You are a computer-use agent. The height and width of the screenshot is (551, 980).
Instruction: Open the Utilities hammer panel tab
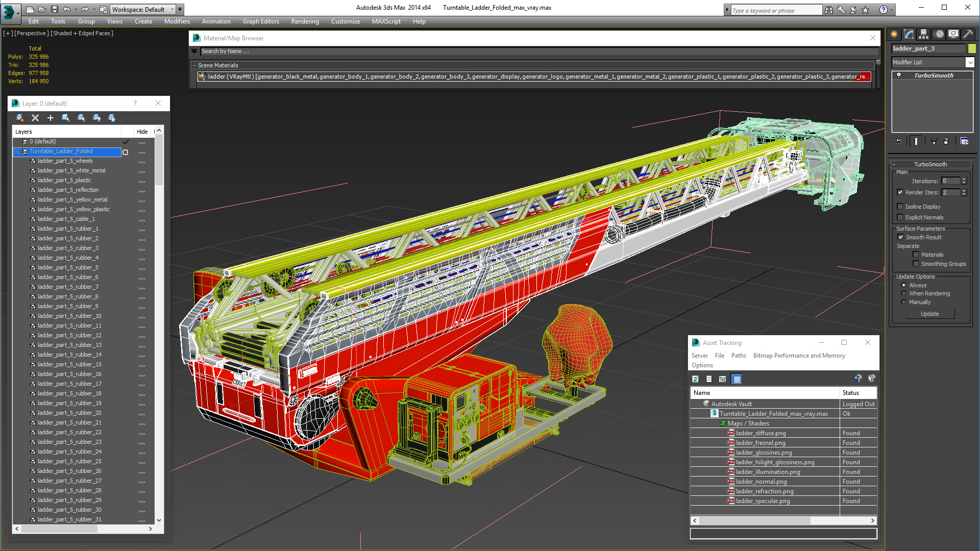968,34
